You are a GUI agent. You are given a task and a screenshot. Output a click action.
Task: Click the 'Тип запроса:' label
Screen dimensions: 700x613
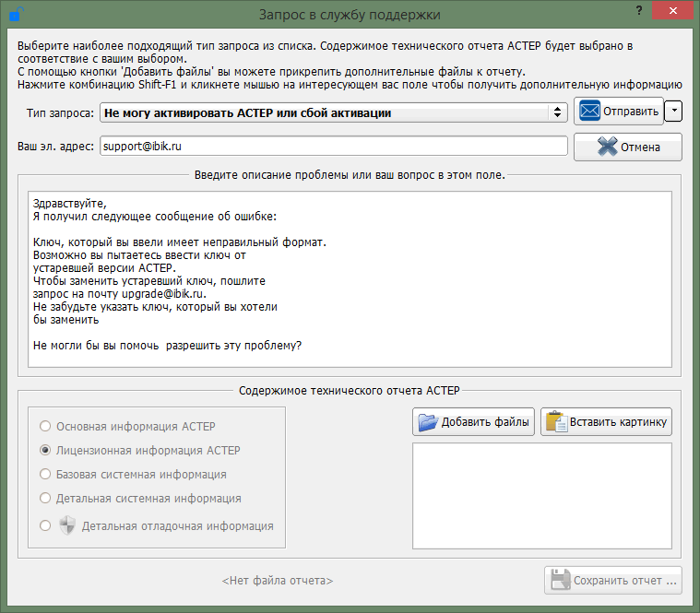tap(60, 112)
